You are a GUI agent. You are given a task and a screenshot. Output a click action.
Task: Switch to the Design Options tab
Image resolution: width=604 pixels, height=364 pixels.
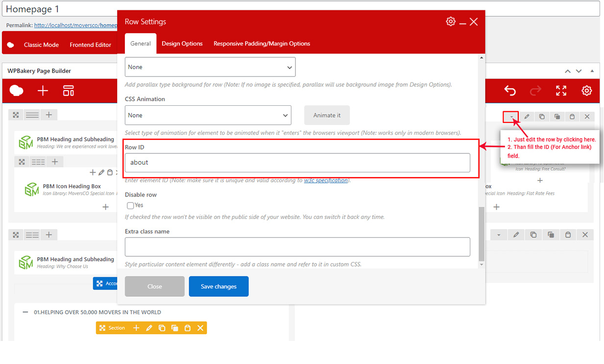182,44
